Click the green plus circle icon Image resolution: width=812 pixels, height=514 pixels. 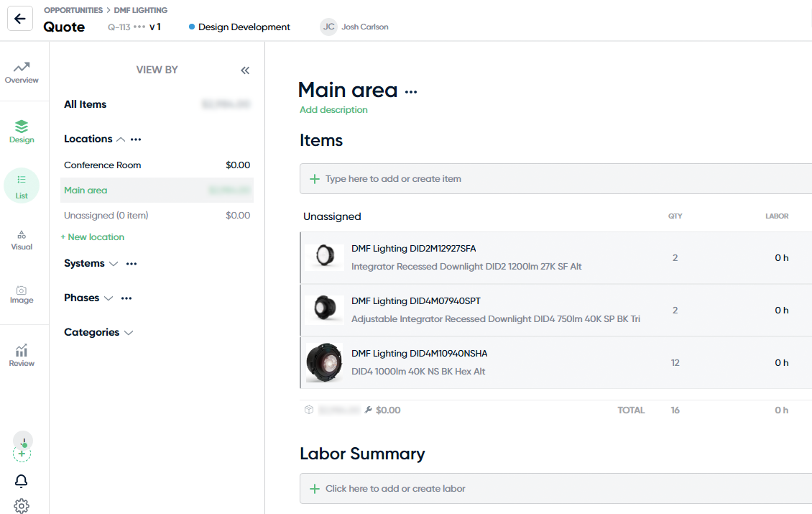click(x=22, y=454)
